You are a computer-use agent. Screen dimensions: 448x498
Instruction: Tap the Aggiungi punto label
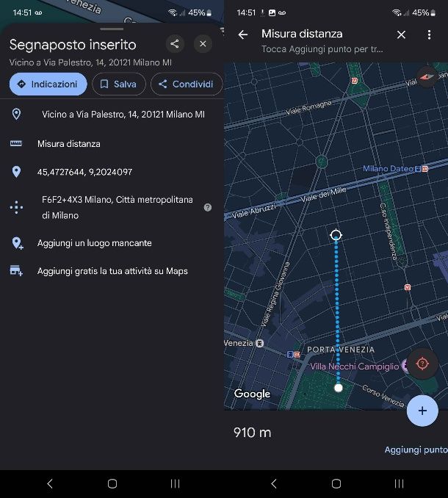click(416, 450)
